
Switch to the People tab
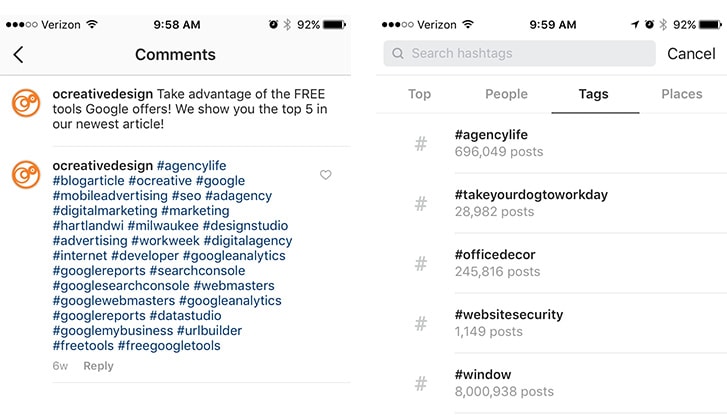click(506, 94)
